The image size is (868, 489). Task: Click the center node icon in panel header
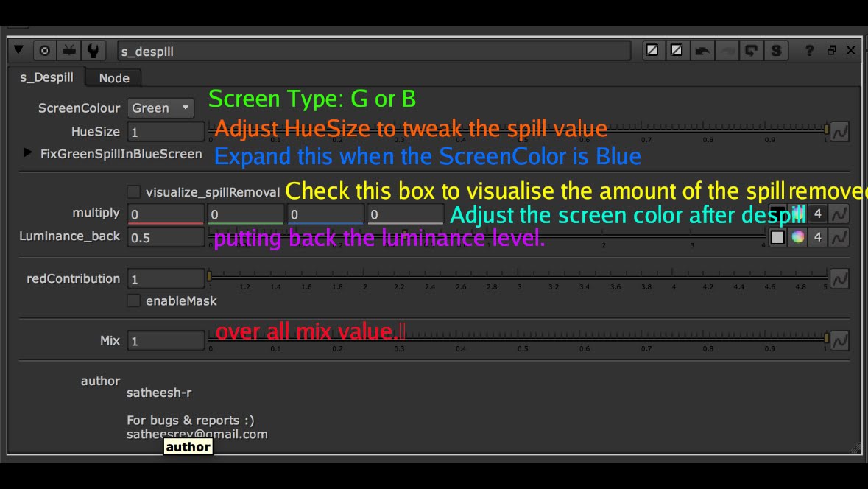coord(44,51)
